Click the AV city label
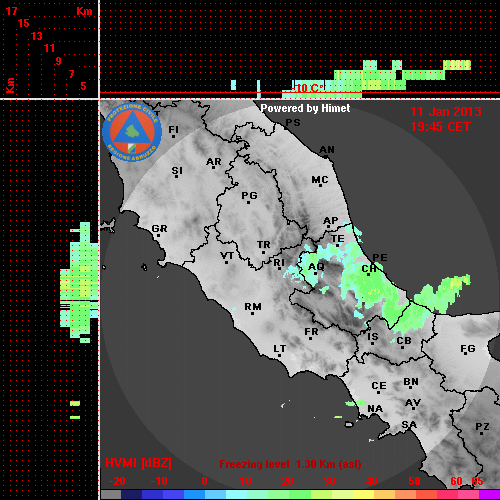The width and height of the screenshot is (500, 500). 413,403
